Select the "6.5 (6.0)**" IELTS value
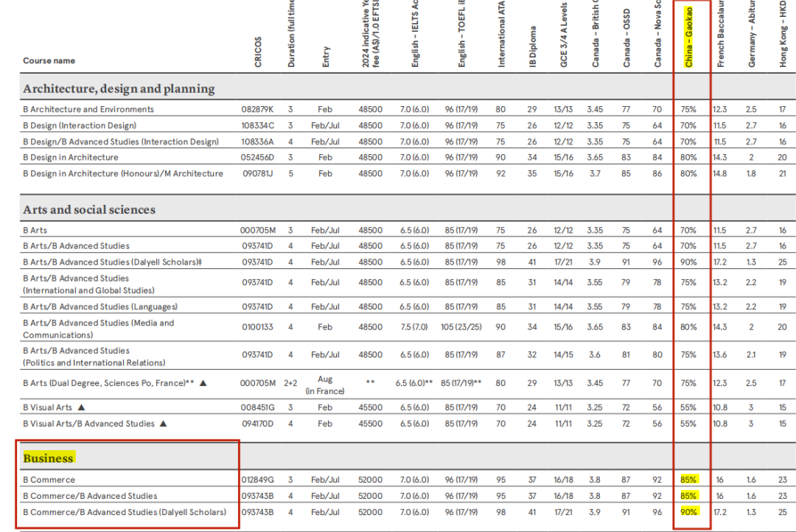 (414, 383)
